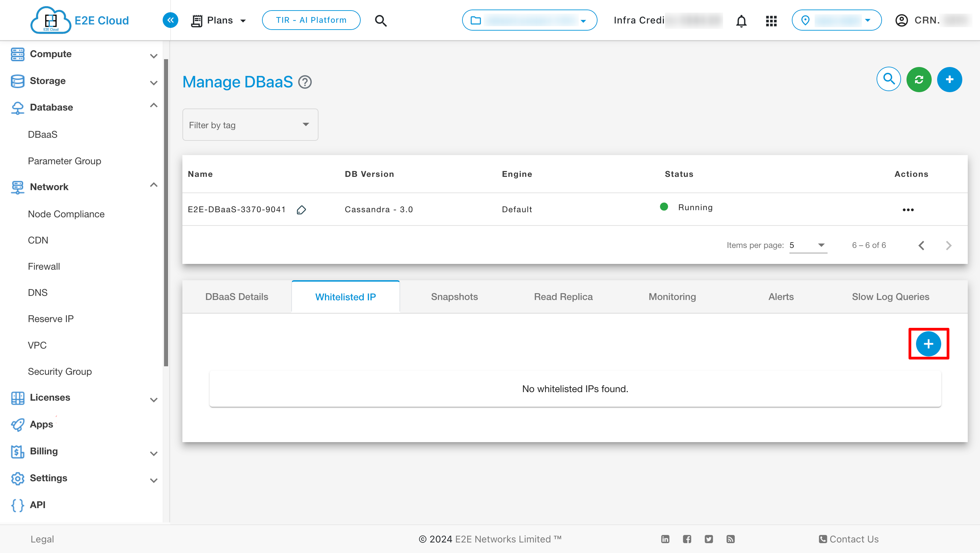Click the sidebar vertical scrollbar
980x553 pixels.
click(x=166, y=213)
